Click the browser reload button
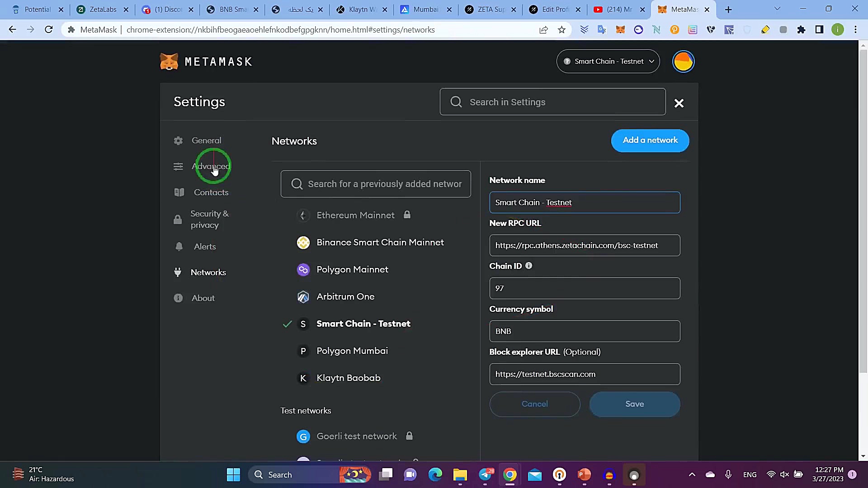The image size is (868, 488). tap(49, 30)
